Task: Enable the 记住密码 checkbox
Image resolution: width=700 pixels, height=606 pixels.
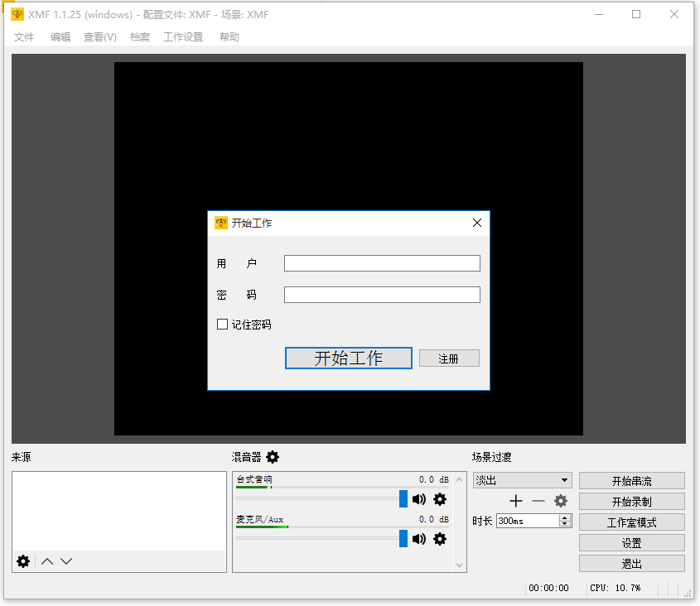Action: tap(222, 324)
